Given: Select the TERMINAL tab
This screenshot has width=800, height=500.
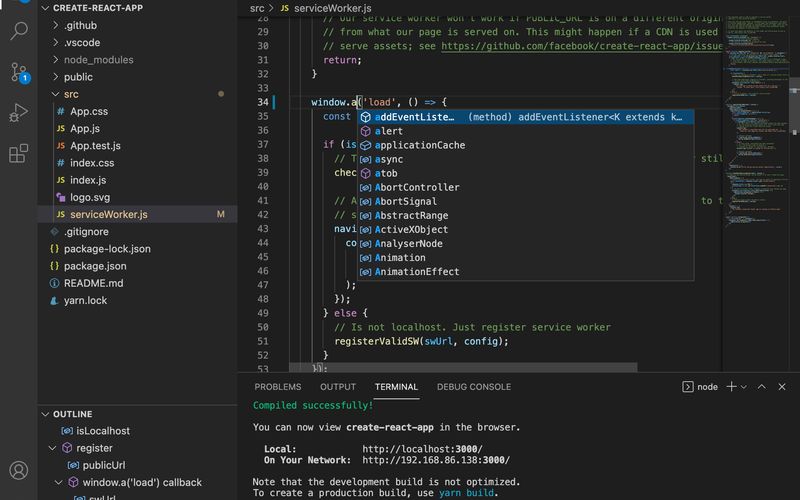Looking at the screenshot, I should coord(396,387).
